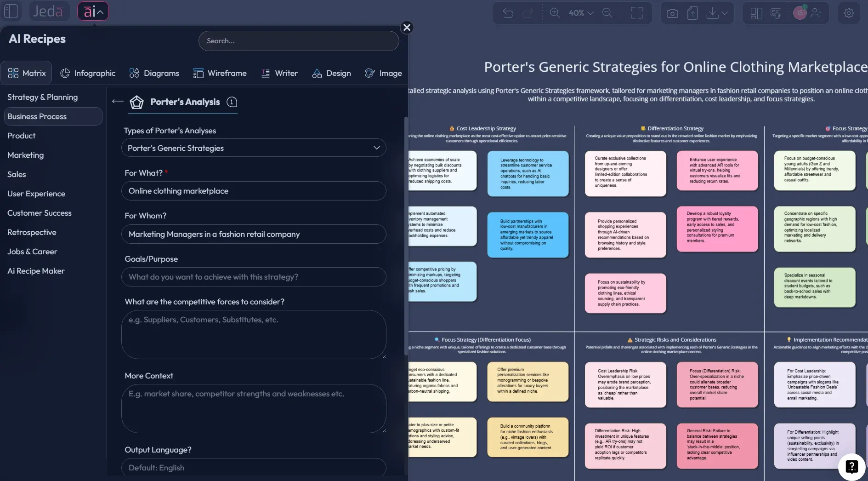This screenshot has width=868, height=481.
Task: Select Marketing in the category sidebar
Action: [26, 155]
